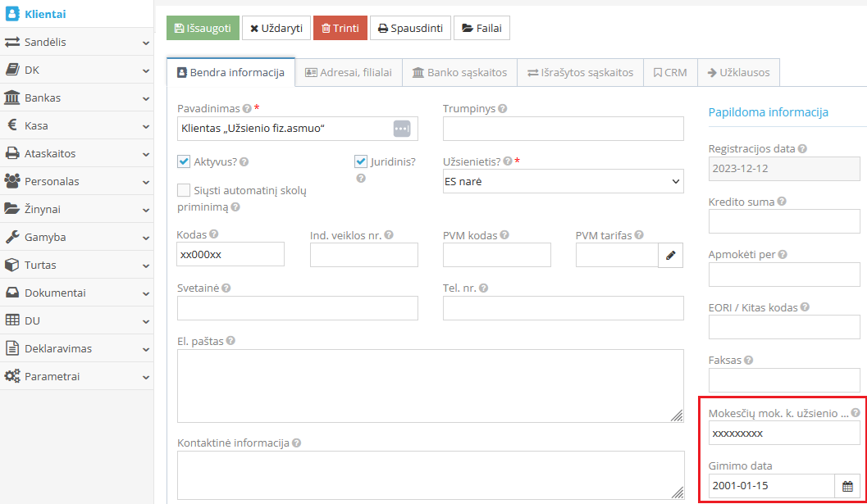The image size is (867, 504).
Task: Click the help icon next to Kredito suma
Action: click(783, 202)
